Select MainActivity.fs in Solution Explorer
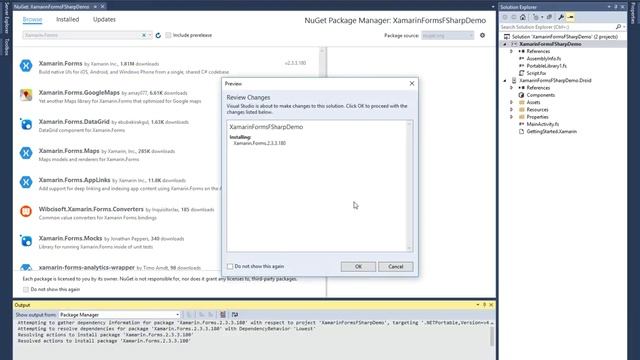Image resolution: width=640 pixels, height=360 pixels. pos(543,124)
